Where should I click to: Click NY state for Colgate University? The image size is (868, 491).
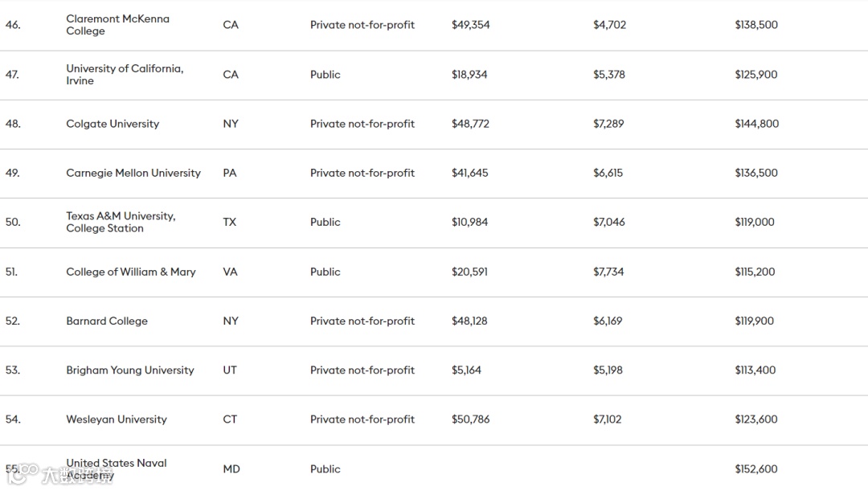(x=231, y=124)
